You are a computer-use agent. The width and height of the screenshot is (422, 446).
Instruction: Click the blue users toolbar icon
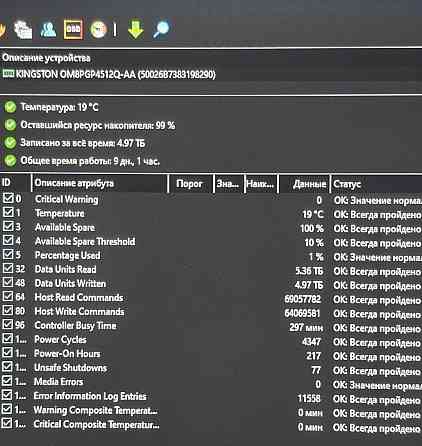point(48,29)
